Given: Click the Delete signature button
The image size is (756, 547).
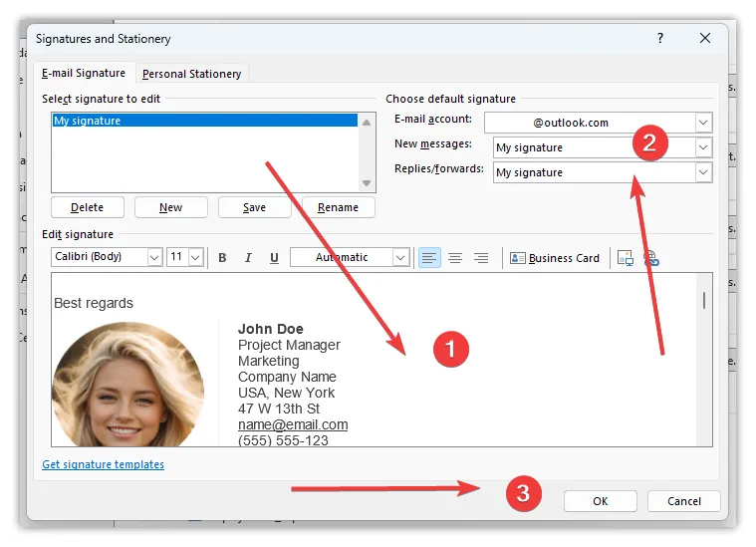Looking at the screenshot, I should pos(88,207).
